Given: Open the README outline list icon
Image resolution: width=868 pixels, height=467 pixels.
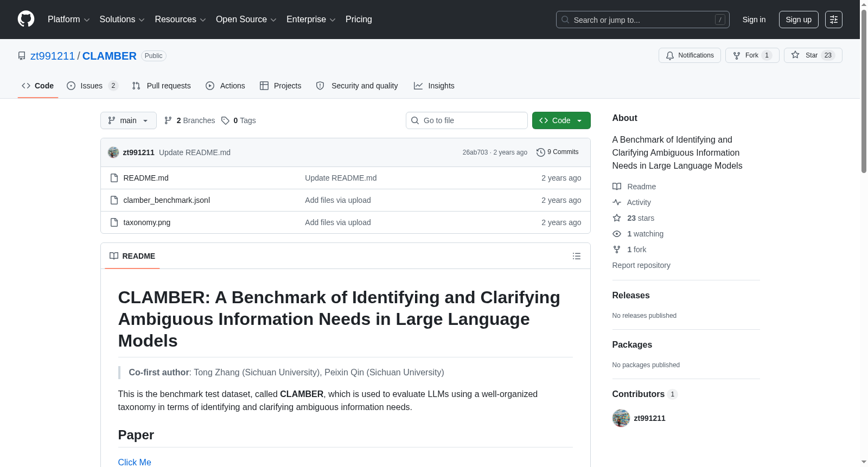Looking at the screenshot, I should point(577,256).
